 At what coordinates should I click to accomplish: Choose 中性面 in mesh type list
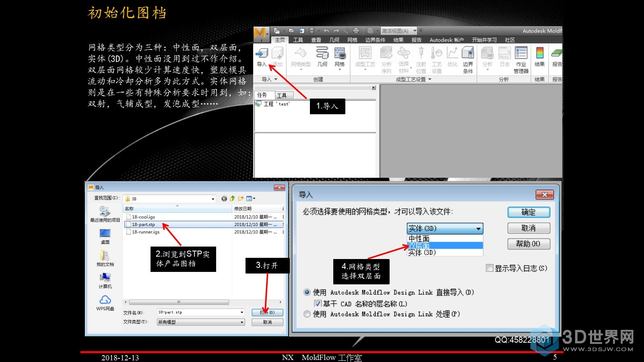pyautogui.click(x=445, y=239)
